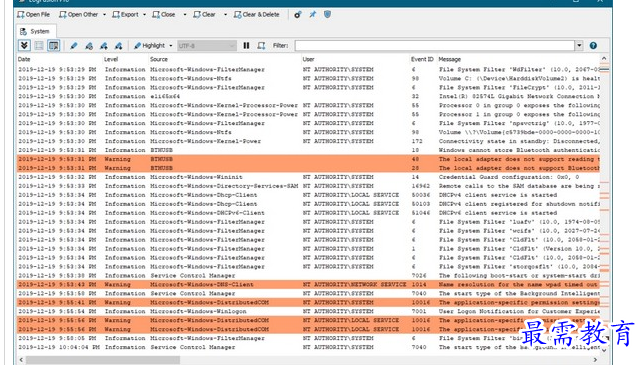Click the vertical scrollbar up arrow
This screenshot has width=643, height=365.
604,59
